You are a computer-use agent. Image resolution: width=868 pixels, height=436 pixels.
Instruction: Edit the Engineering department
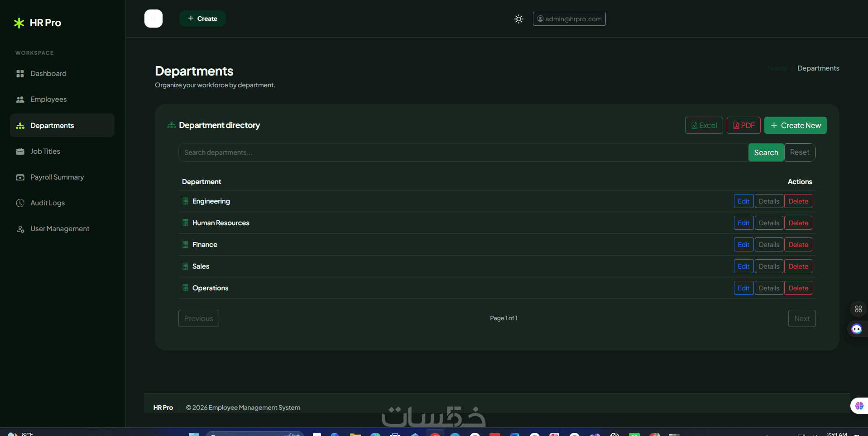[743, 201]
